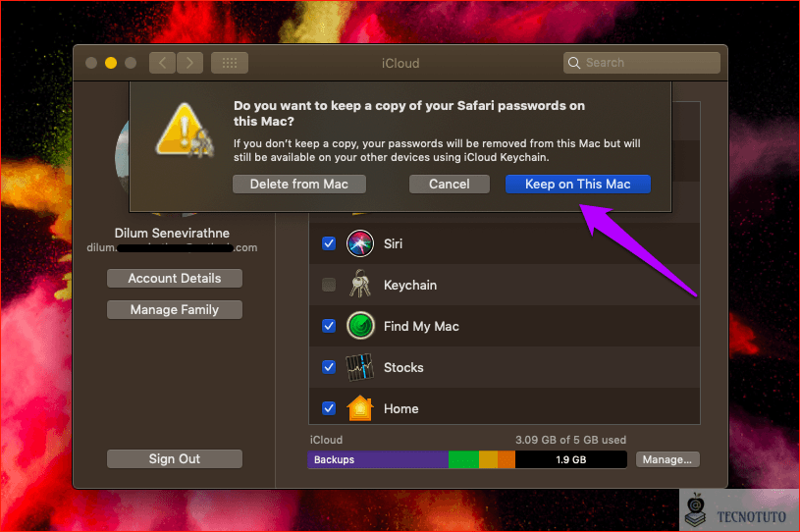Uncheck the Find My Mac checkbox

329,326
